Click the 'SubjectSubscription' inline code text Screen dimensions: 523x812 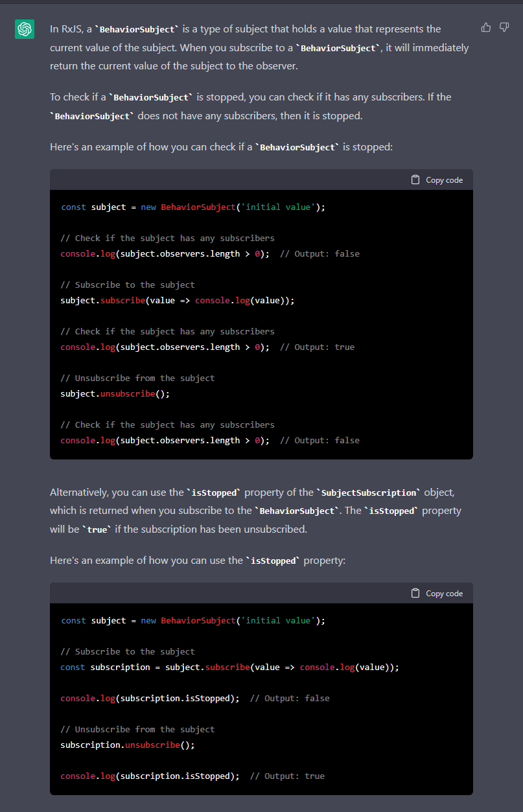coord(367,493)
